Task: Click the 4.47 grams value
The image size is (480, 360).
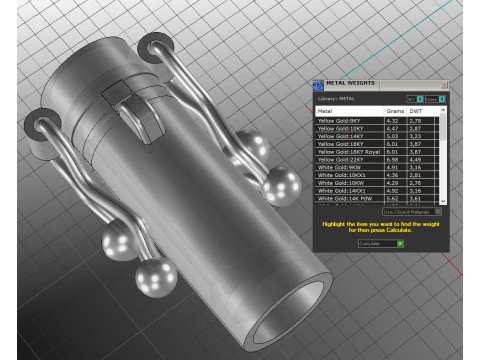Action: 392,128
